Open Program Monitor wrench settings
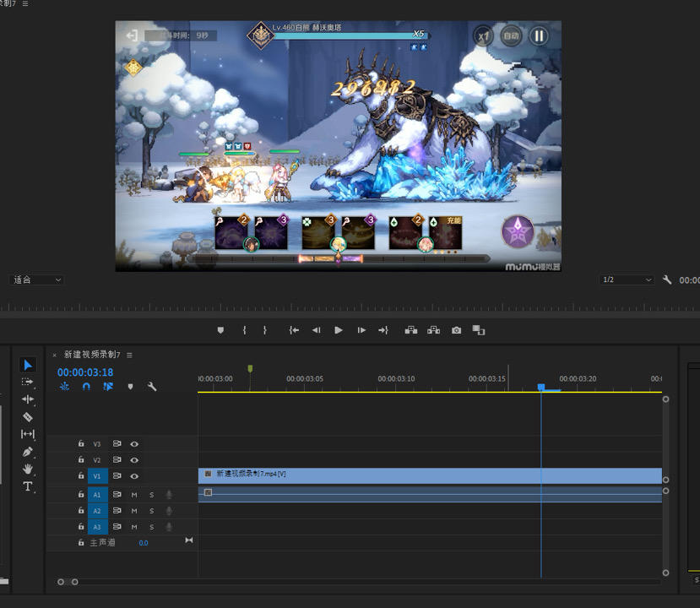This screenshot has width=700, height=608. coord(667,280)
